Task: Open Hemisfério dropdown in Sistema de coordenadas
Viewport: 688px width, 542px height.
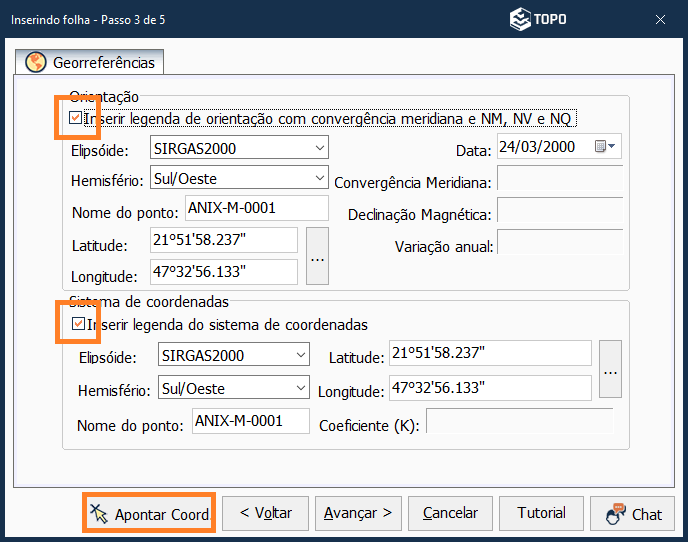Action: point(301,388)
